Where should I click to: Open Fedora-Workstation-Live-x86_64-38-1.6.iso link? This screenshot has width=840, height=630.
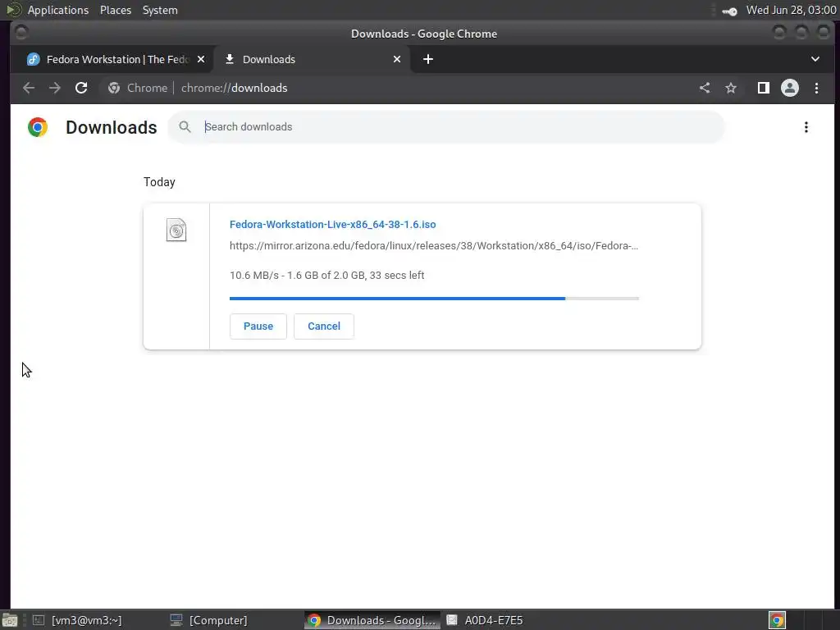tap(333, 225)
